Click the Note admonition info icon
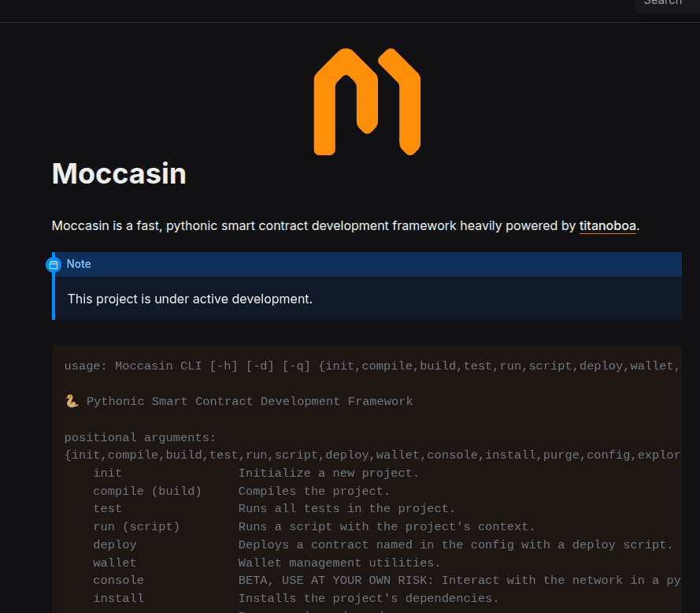The height and width of the screenshot is (613, 700). pyautogui.click(x=54, y=264)
